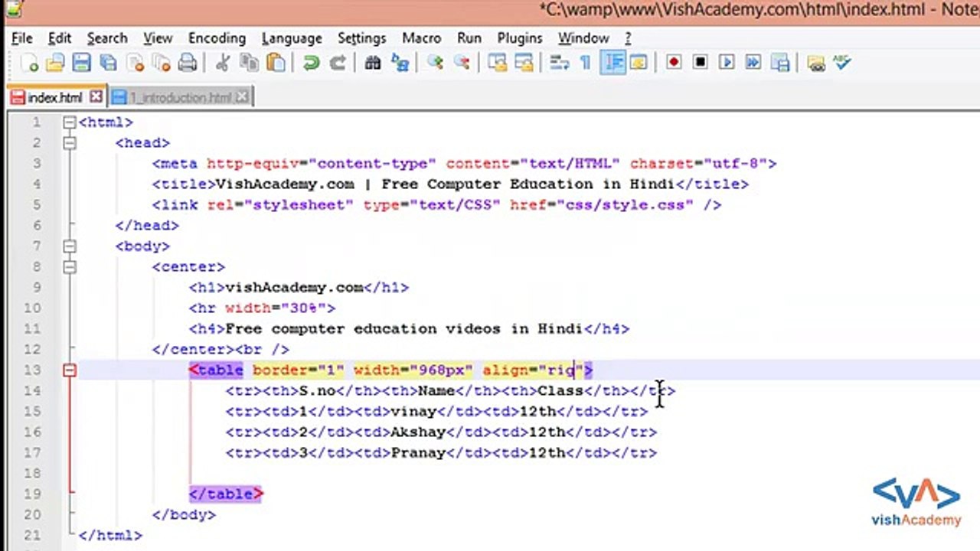Open the View menu

tap(158, 37)
